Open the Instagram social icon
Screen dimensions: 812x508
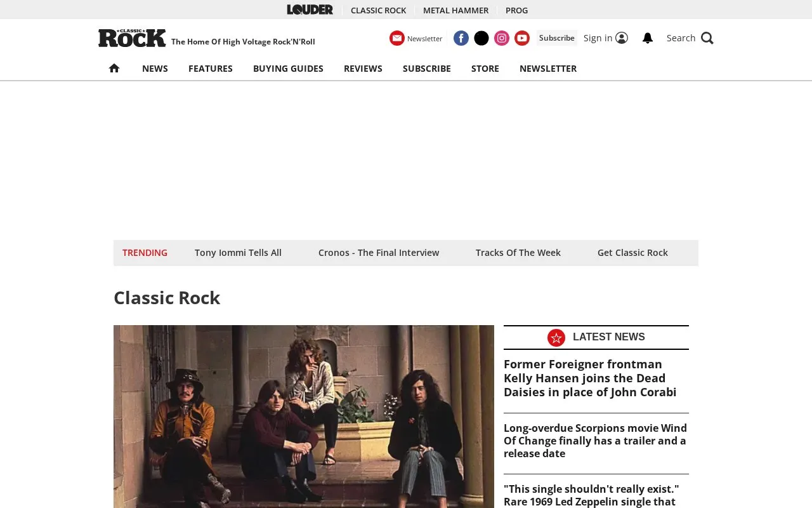502,38
